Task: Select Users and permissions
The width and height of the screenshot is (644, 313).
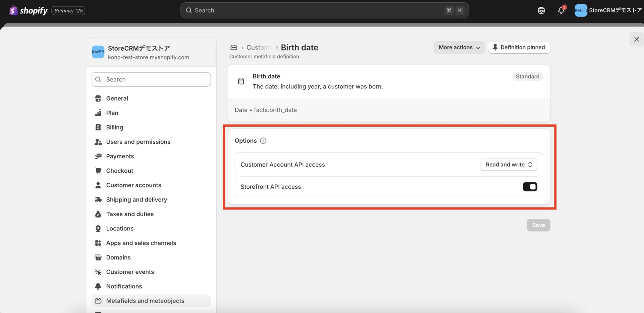Action: point(151,142)
